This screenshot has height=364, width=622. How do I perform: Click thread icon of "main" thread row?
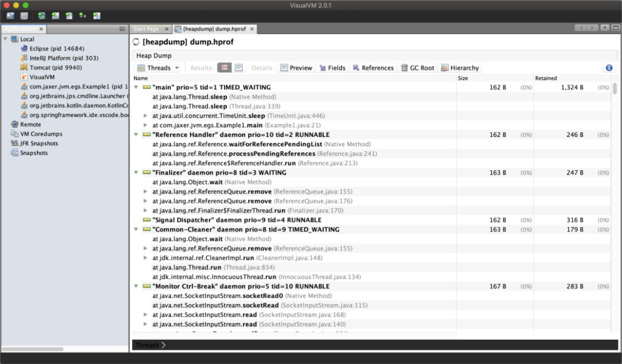[x=147, y=87]
